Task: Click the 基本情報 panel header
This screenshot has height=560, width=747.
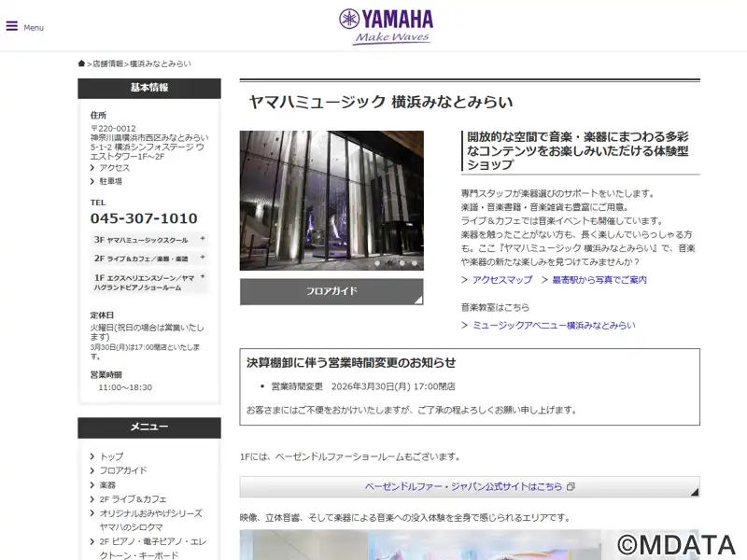Action: 149,88
